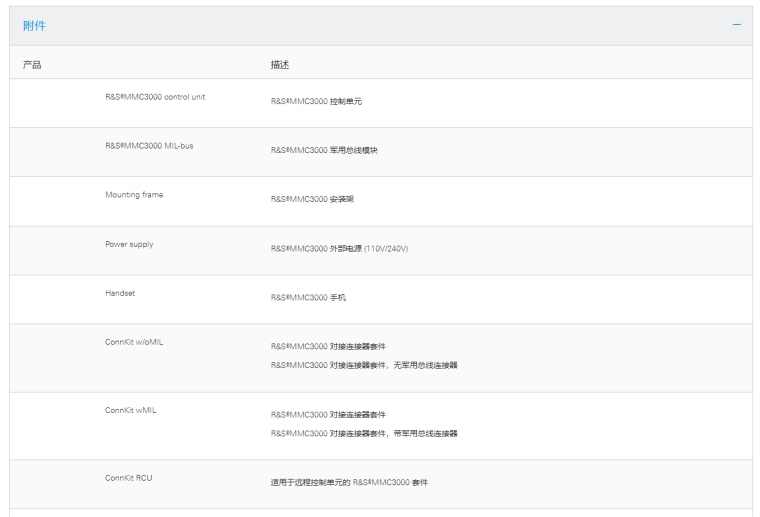The width and height of the screenshot is (760, 517).
Task: Open the ConnKit w/oMIL accessory entry
Action: 135,342
